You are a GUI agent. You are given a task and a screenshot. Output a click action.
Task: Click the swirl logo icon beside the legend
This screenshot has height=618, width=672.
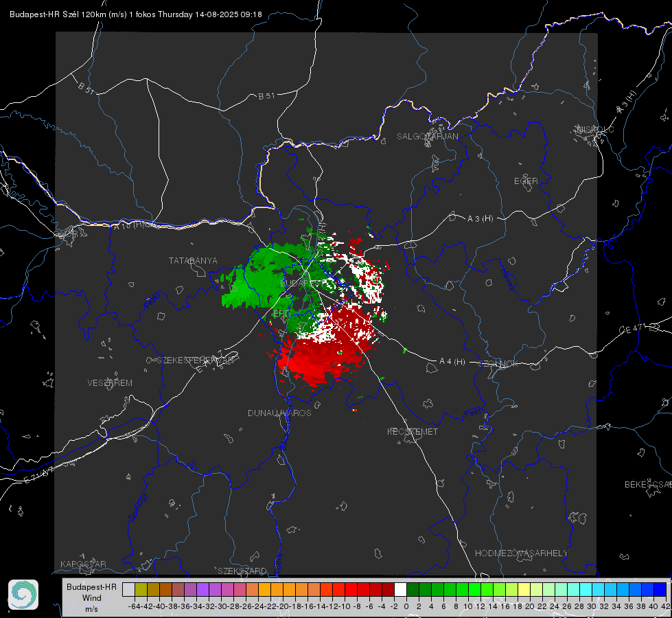tap(23, 595)
